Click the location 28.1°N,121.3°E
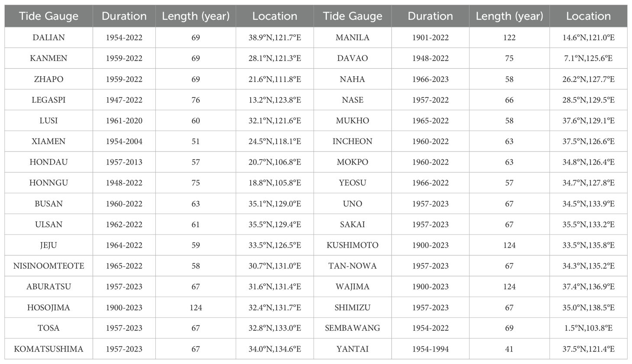The image size is (632, 364). coord(275,58)
